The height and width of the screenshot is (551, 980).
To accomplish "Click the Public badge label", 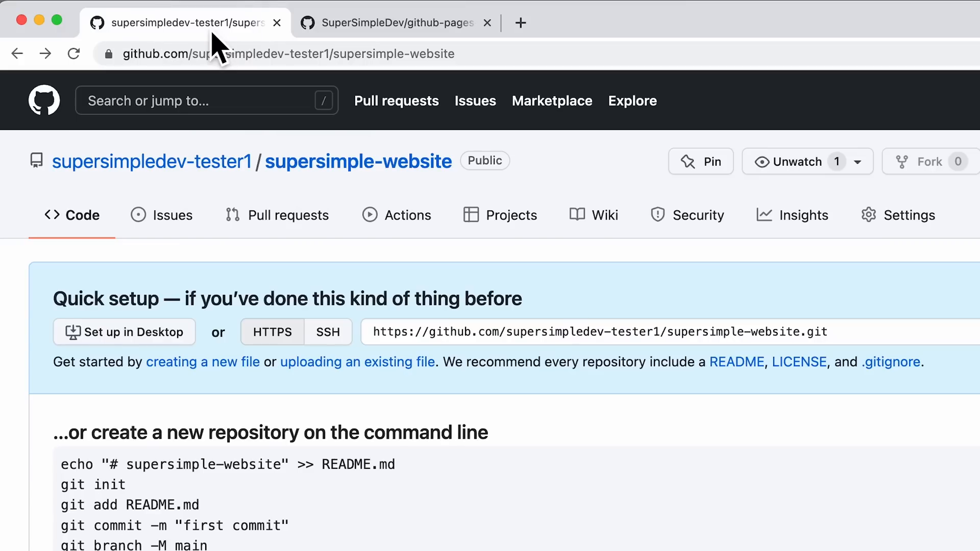I will (x=485, y=161).
